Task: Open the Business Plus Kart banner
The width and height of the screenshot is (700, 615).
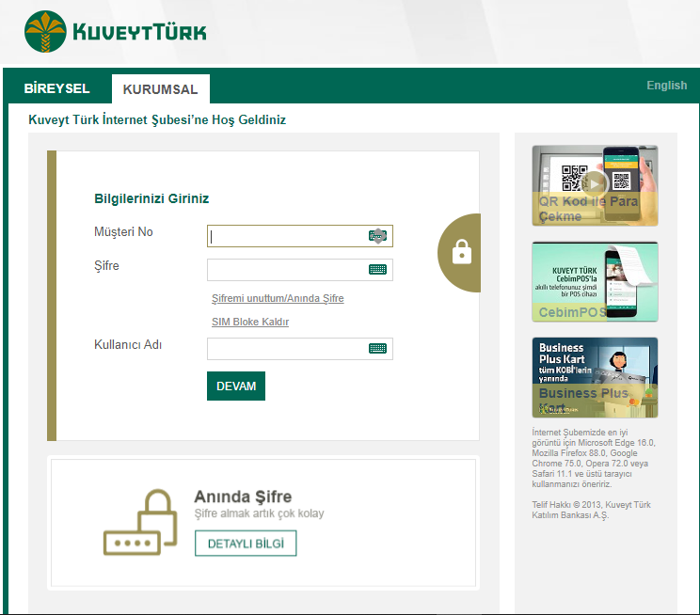Action: point(595,377)
